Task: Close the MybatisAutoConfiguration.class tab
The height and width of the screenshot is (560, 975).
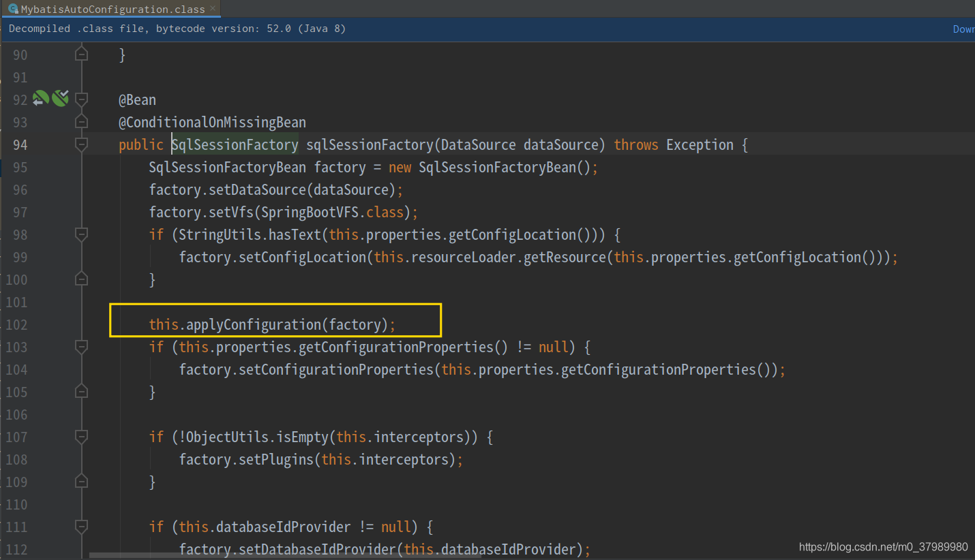Action: 213,9
